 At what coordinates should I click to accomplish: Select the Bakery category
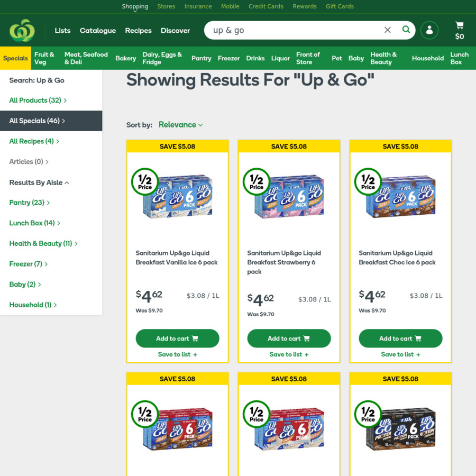coord(126,58)
